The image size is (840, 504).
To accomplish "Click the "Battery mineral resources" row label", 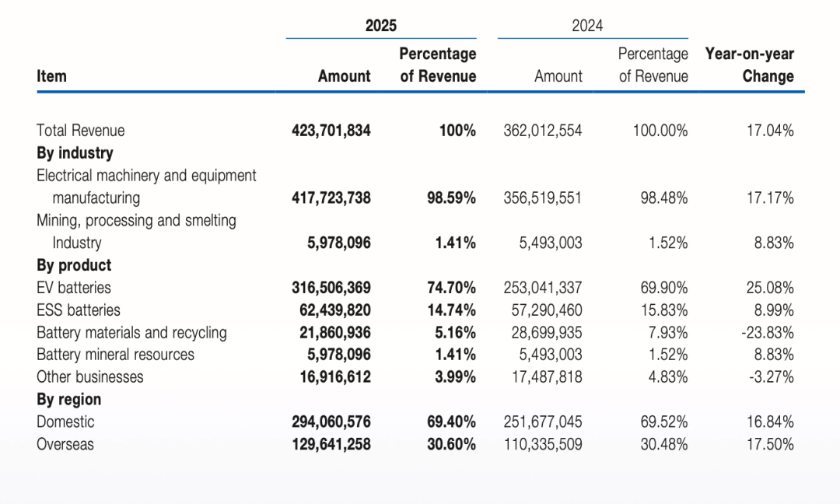I will (x=115, y=355).
